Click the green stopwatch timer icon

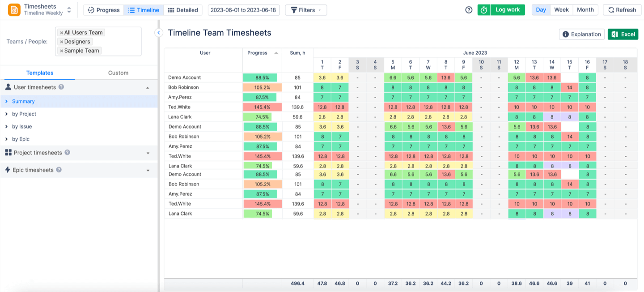point(483,10)
